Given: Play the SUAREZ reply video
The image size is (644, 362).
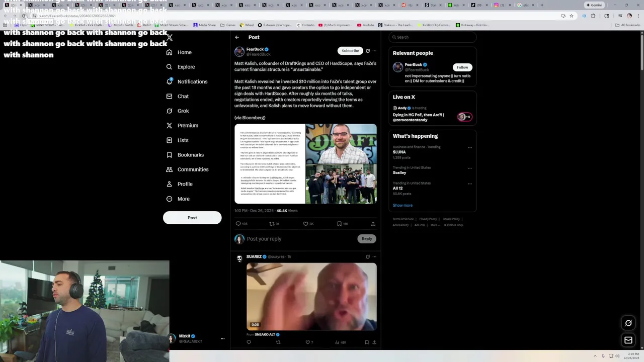Looking at the screenshot, I should (311, 296).
